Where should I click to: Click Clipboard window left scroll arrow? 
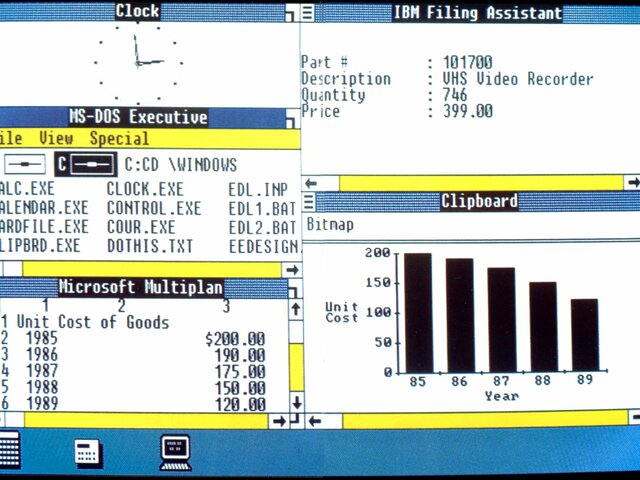pyautogui.click(x=314, y=421)
